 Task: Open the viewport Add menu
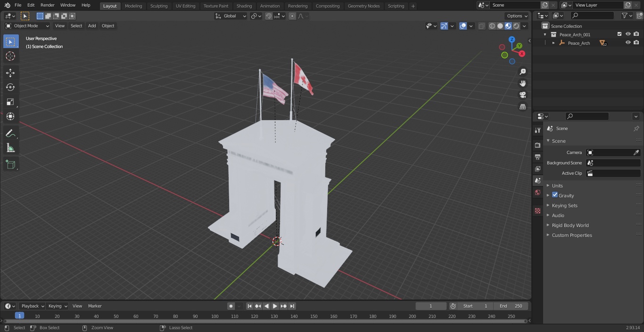click(x=92, y=26)
